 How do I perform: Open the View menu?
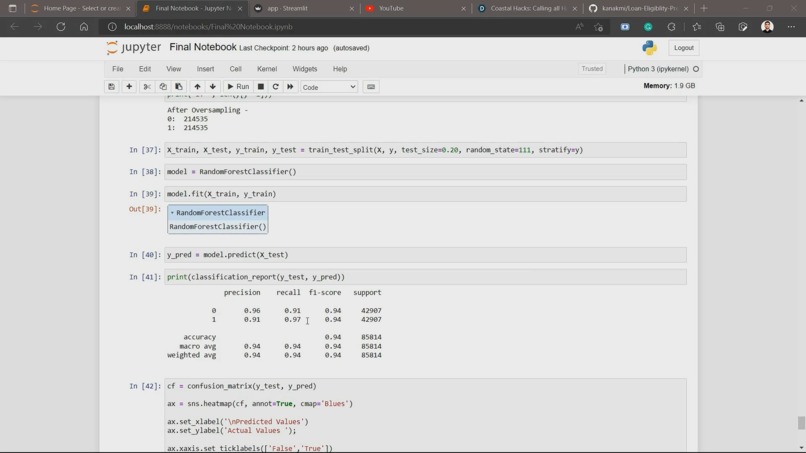pyautogui.click(x=173, y=69)
